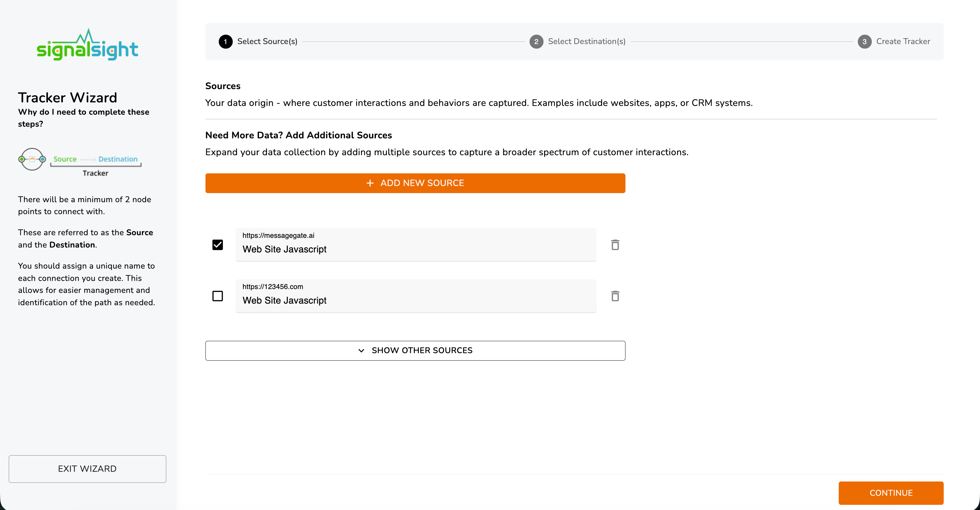Check the 123456.com source checkbox

tap(217, 296)
